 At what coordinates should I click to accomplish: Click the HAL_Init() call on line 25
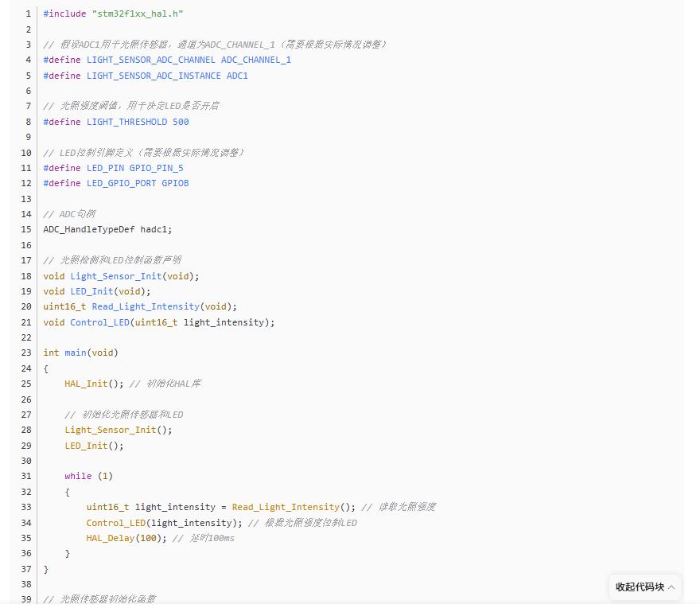pos(86,384)
